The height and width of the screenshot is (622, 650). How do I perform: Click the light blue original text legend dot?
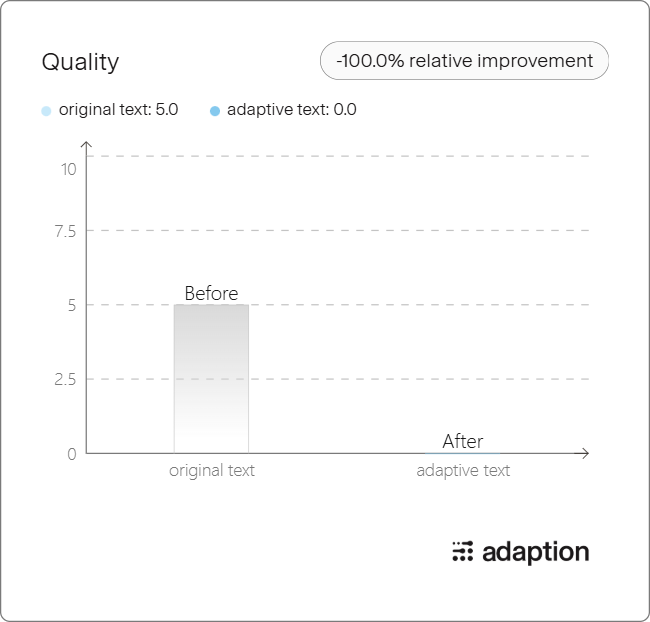(x=46, y=111)
